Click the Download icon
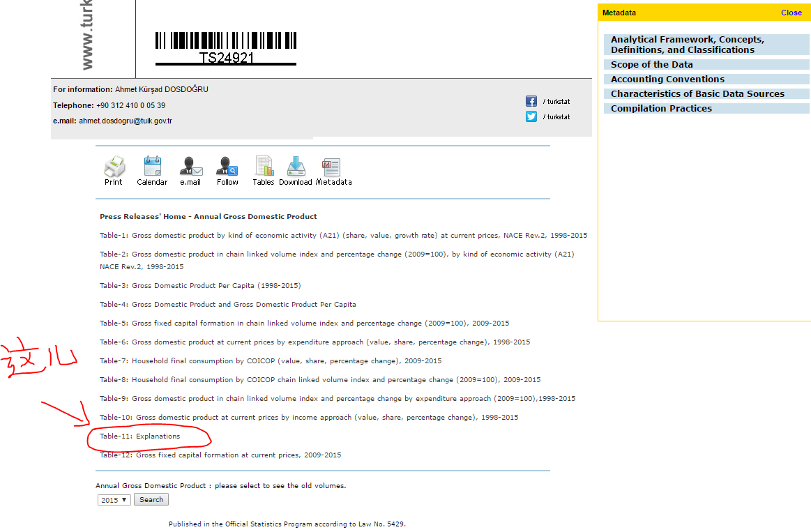Screen dimensions: 811x532 [296, 167]
